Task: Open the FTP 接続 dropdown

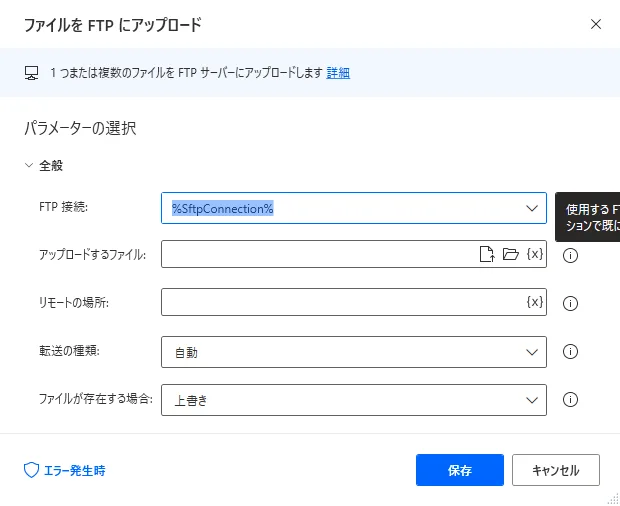Action: click(x=531, y=208)
